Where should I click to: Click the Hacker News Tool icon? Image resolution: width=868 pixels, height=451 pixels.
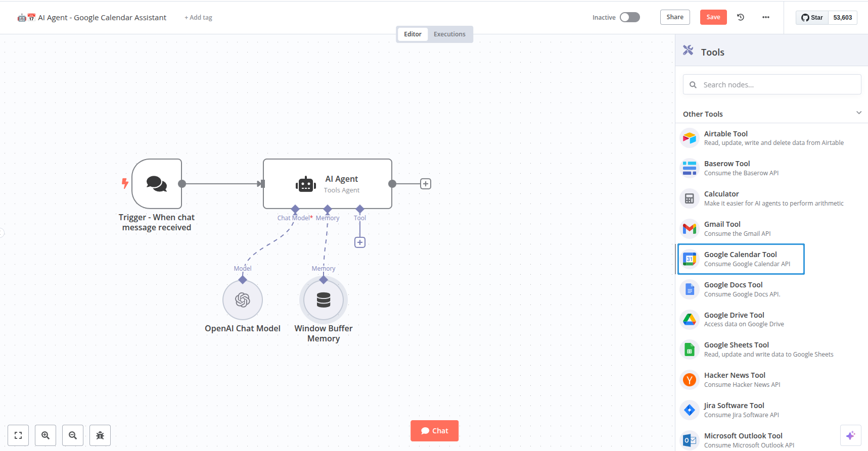(690, 380)
